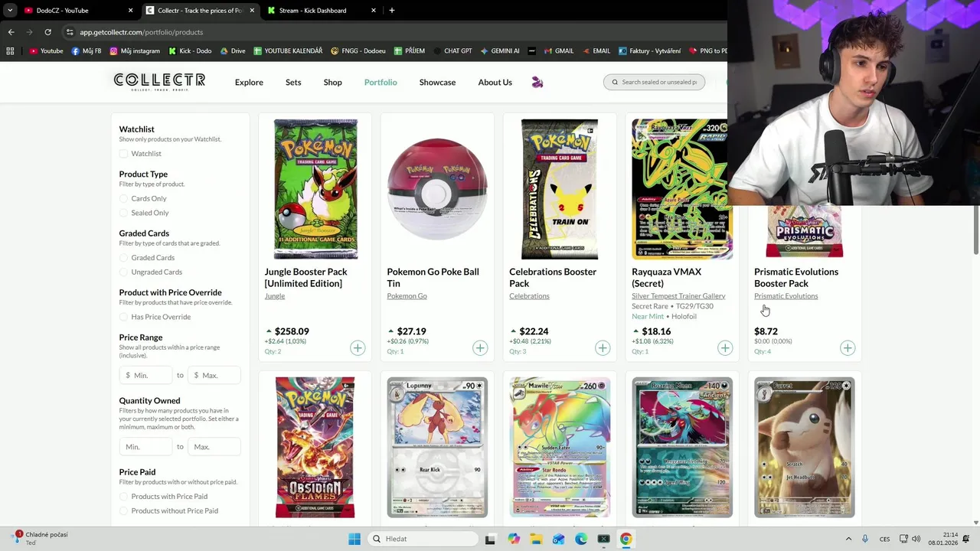Viewport: 980px width, 551px height.
Task: Click plus icon for Rayquaza VMAX (Secret)
Action: 725,348
